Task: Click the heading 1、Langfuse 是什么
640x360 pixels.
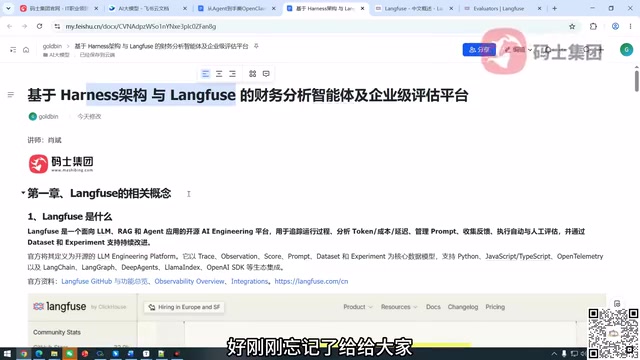Action: pyautogui.click(x=70, y=216)
